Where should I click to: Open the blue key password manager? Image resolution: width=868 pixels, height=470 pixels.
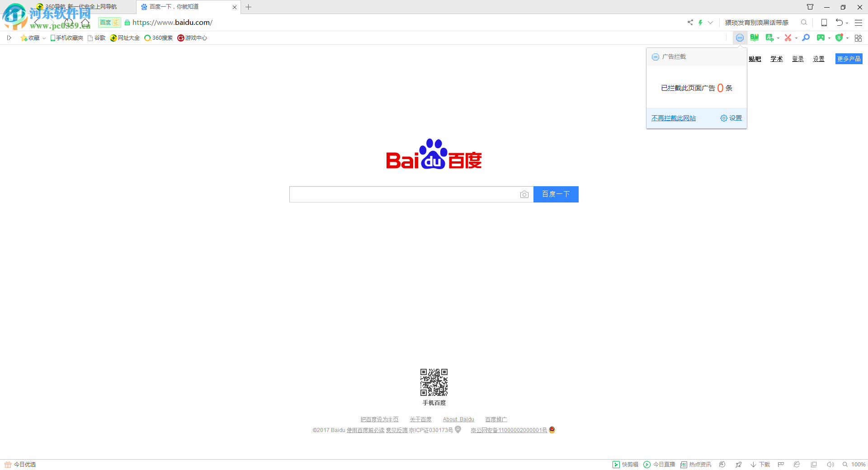(x=806, y=38)
